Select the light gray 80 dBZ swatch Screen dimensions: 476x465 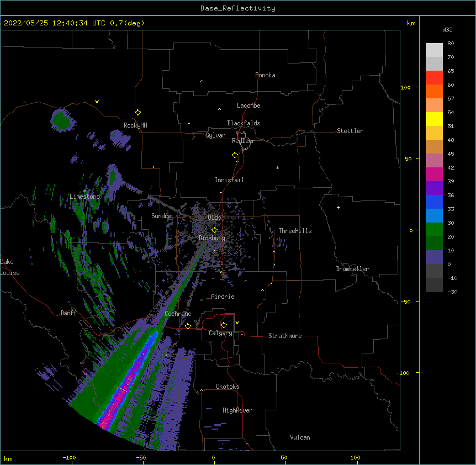pyautogui.click(x=434, y=50)
